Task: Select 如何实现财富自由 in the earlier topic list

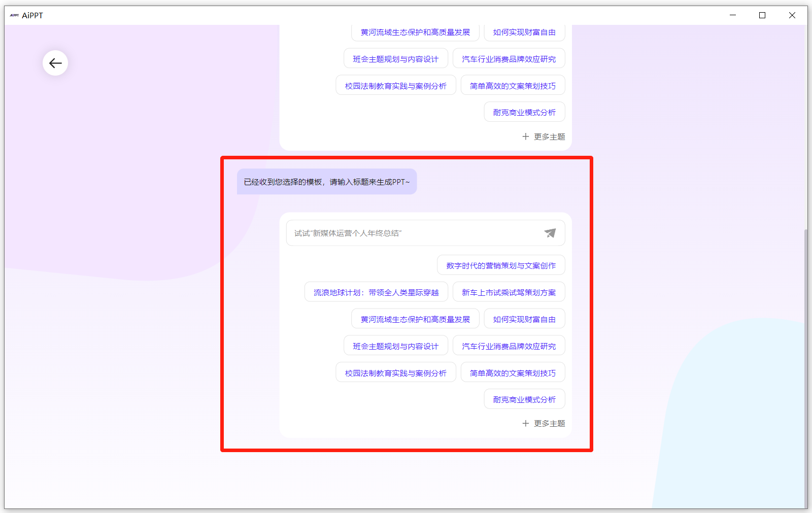Action: pyautogui.click(x=524, y=32)
